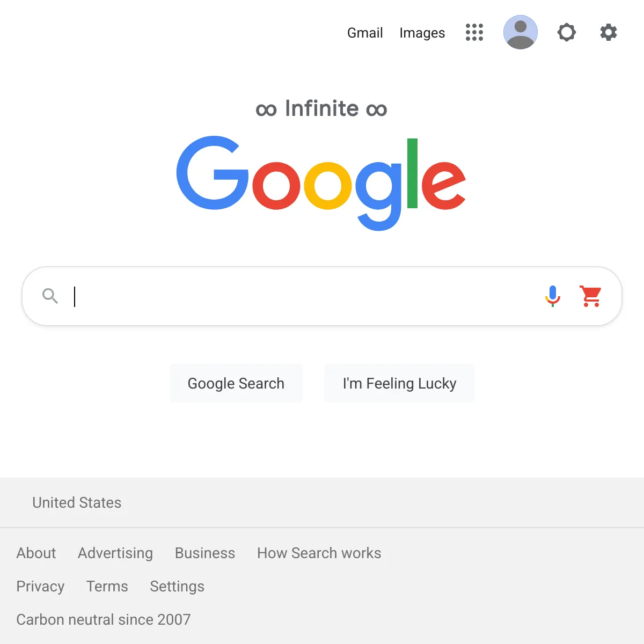Focus the search text field
The height and width of the screenshot is (644, 644).
coord(301,296)
